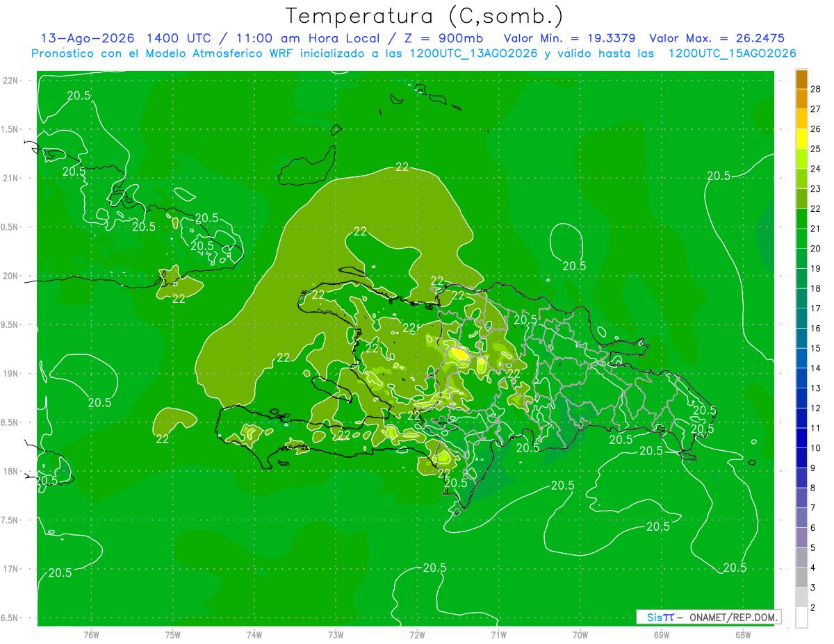The height and width of the screenshot is (644, 834).
Task: Click the blue color-scale swatch between 13 and 14
Action: [801, 378]
